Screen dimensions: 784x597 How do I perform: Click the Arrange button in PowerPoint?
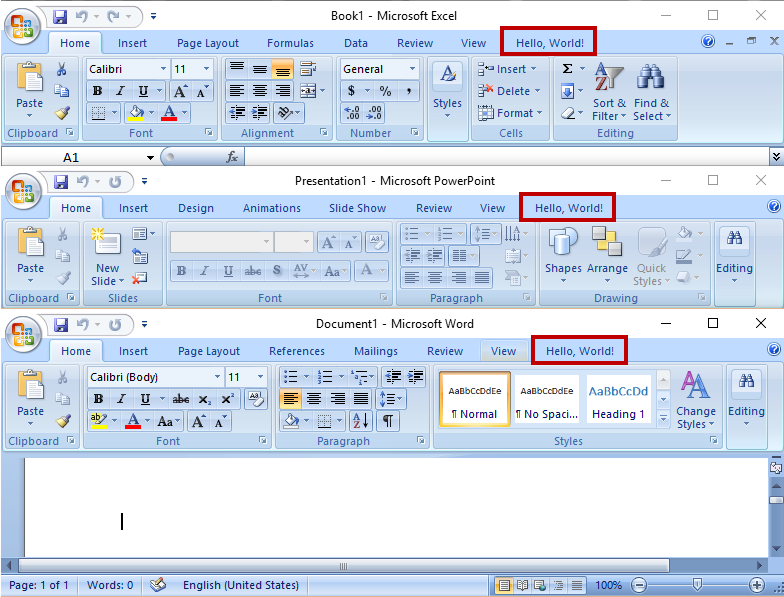pyautogui.click(x=607, y=256)
